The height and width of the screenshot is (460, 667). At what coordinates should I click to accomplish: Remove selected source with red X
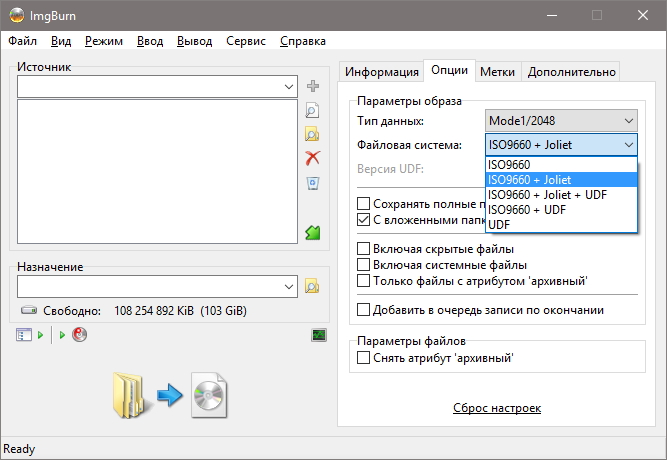tap(313, 158)
